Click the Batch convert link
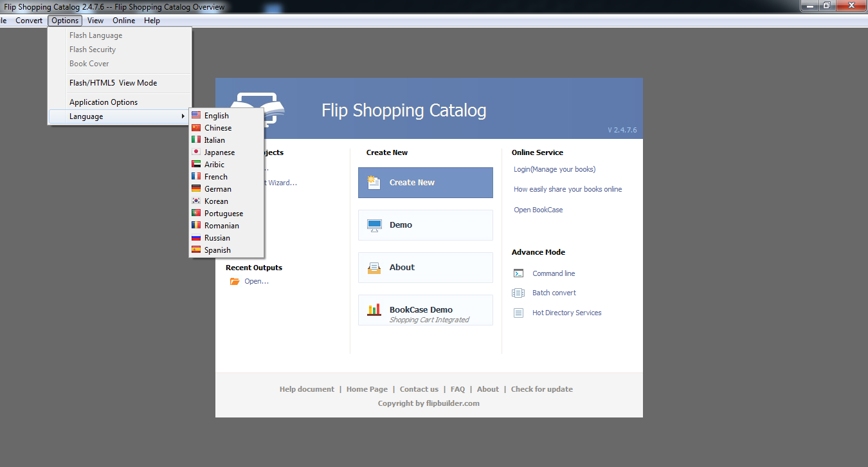This screenshot has width=868, height=467. [x=554, y=293]
